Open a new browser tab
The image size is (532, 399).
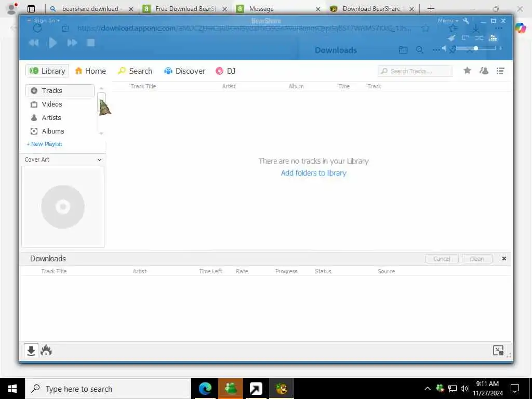pyautogui.click(x=431, y=9)
